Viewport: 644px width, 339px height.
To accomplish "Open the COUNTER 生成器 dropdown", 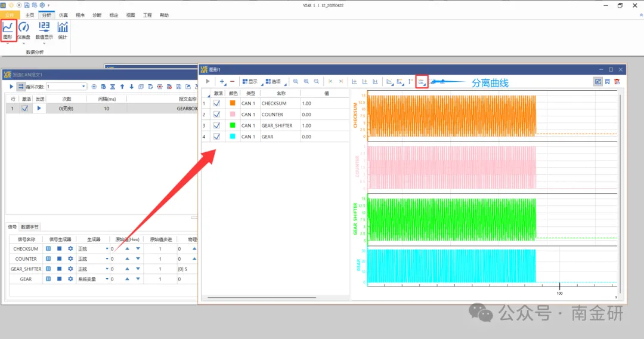I will point(107,259).
